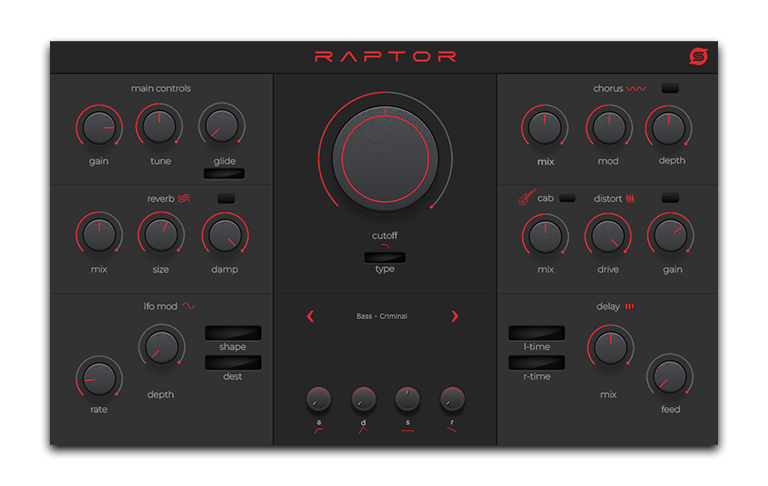
Task: Click the large cutoff knob
Action: tap(385, 158)
